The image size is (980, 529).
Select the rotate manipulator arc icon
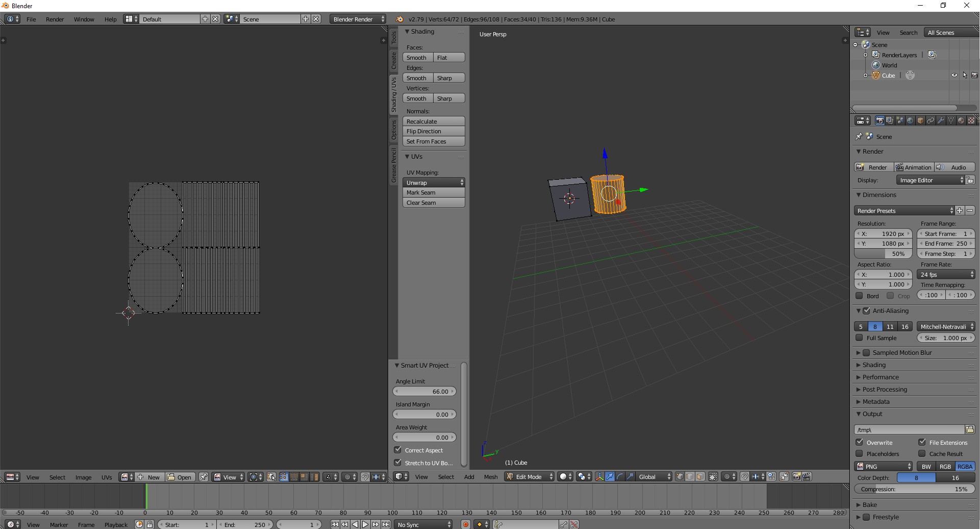(x=620, y=476)
